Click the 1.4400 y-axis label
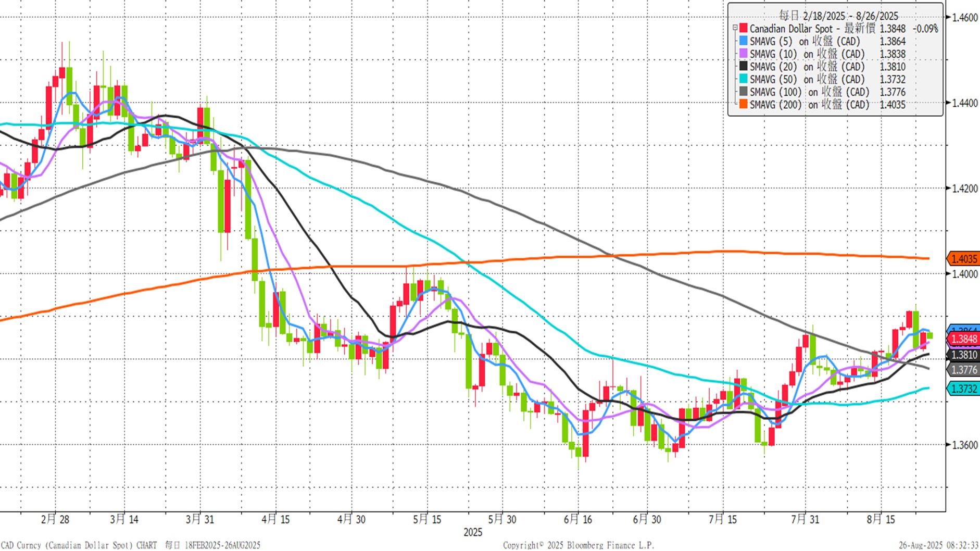Viewport: 980px width, 551px height. click(965, 103)
